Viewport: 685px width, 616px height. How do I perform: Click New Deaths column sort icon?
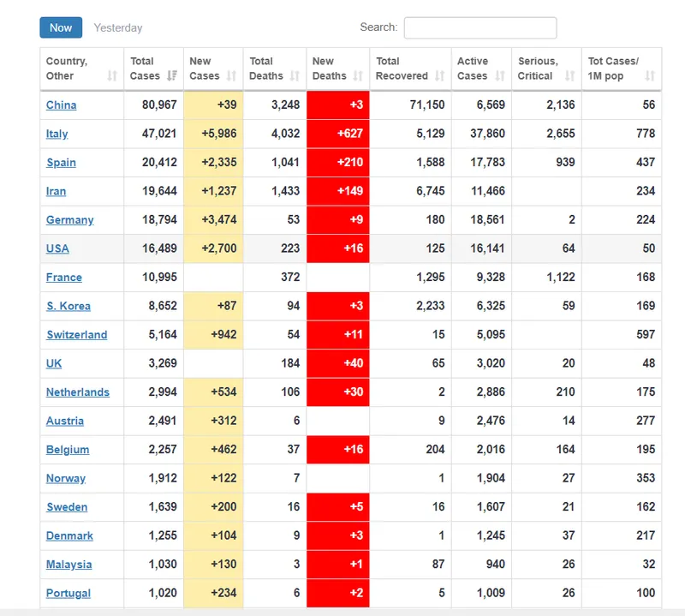click(x=358, y=76)
